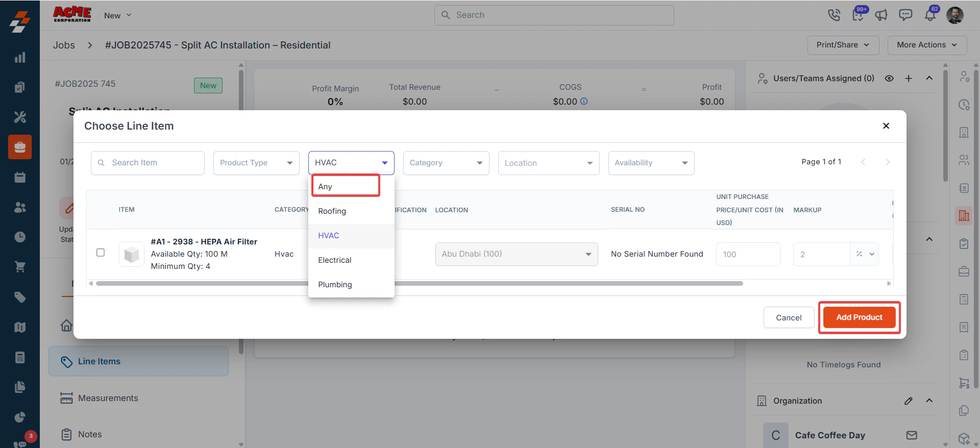The width and height of the screenshot is (980, 448).
Task: Edit Organization with pencil icon
Action: coord(909,401)
